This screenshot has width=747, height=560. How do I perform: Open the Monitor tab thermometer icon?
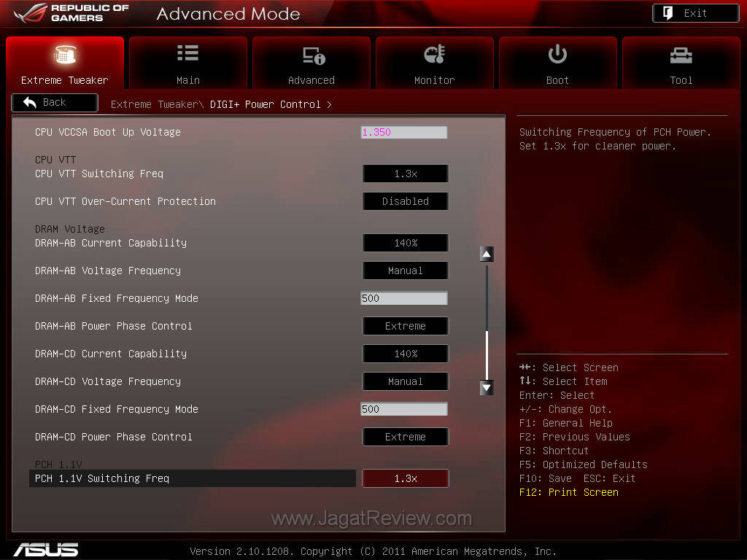(434, 55)
